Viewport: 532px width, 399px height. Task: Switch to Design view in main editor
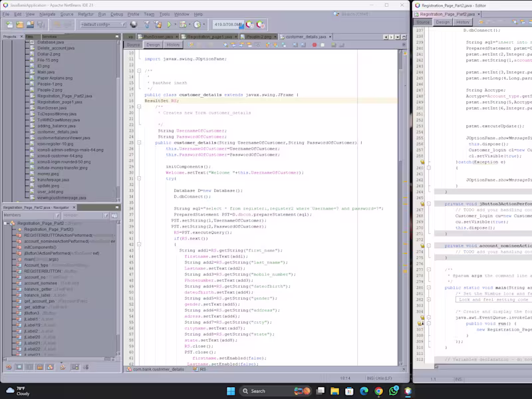point(153,45)
